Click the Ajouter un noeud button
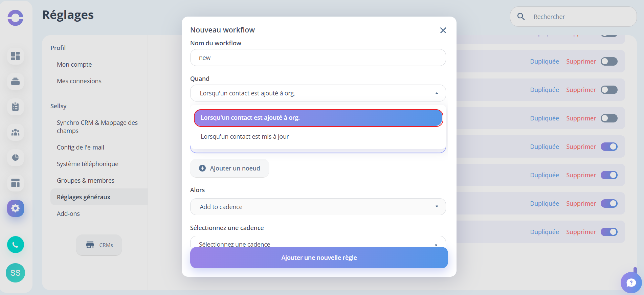 point(230,168)
